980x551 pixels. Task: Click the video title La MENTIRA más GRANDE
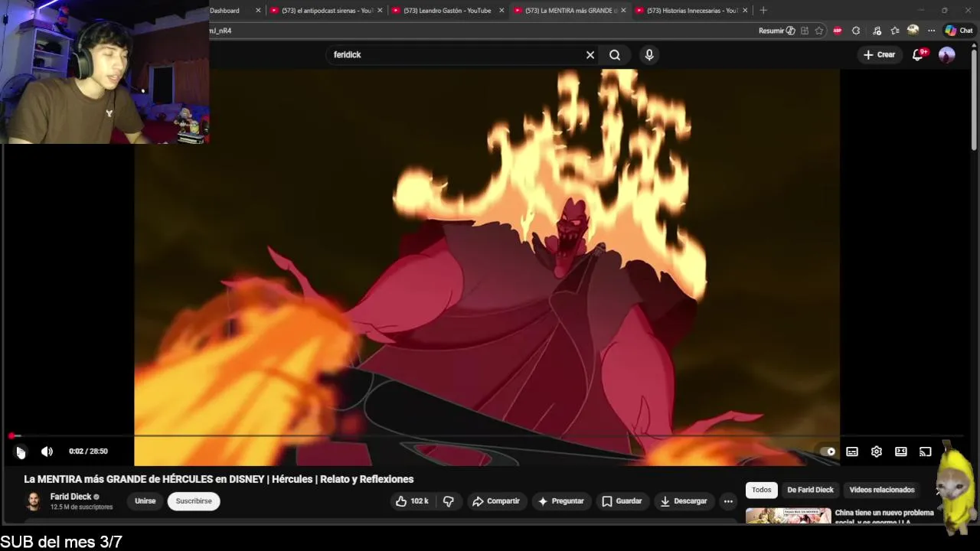[x=219, y=479]
